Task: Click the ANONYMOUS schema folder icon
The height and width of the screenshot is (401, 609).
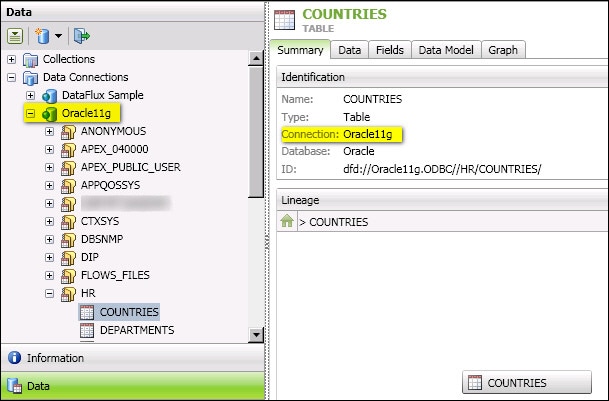Action: tap(69, 132)
